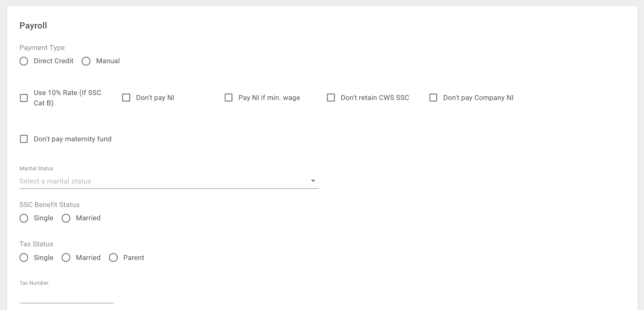The width and height of the screenshot is (644, 310).
Task: Click the SSC Benefit Status label
Action: tap(50, 205)
